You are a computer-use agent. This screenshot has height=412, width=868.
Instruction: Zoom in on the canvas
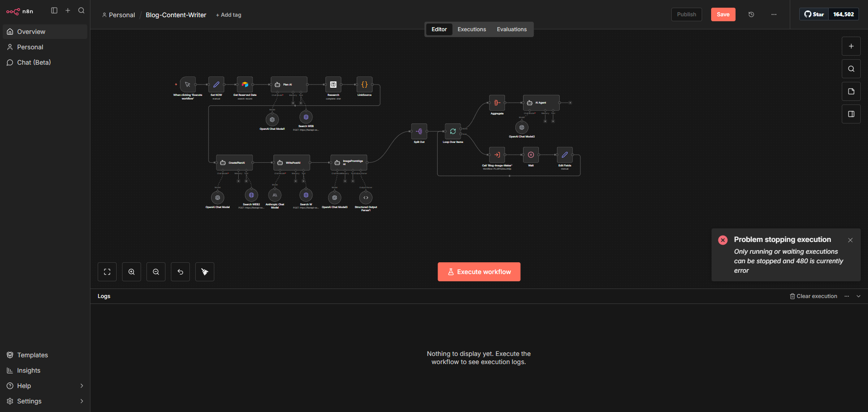click(x=132, y=272)
